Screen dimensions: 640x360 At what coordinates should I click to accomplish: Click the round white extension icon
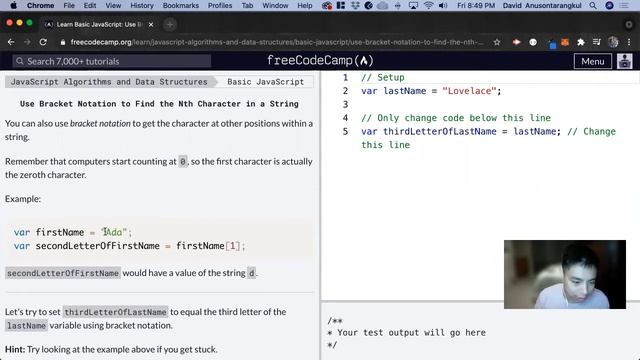click(533, 42)
